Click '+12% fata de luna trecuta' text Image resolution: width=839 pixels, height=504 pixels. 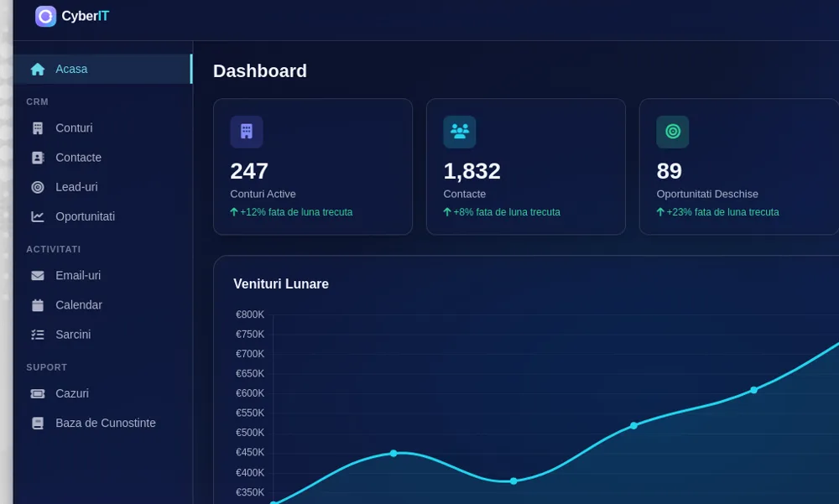[296, 212]
